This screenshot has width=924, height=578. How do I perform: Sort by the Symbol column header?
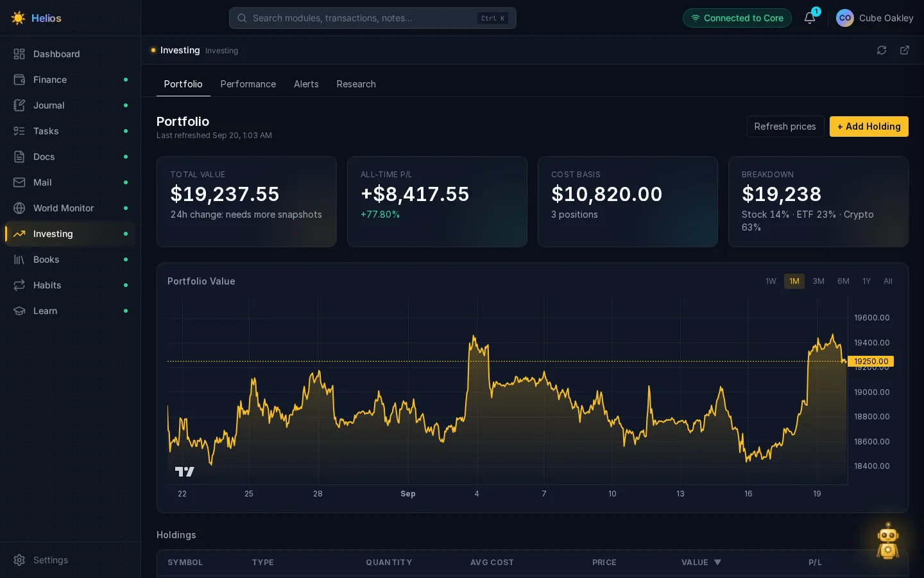tap(185, 562)
